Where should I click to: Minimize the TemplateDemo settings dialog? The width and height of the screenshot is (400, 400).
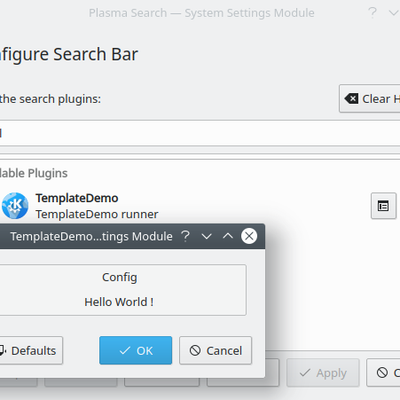tap(207, 236)
